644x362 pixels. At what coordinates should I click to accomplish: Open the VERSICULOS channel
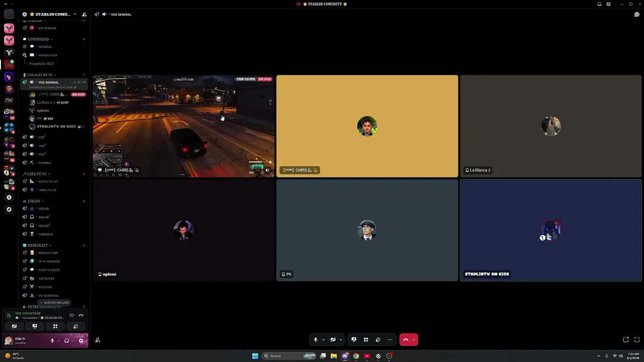[x=54, y=55]
